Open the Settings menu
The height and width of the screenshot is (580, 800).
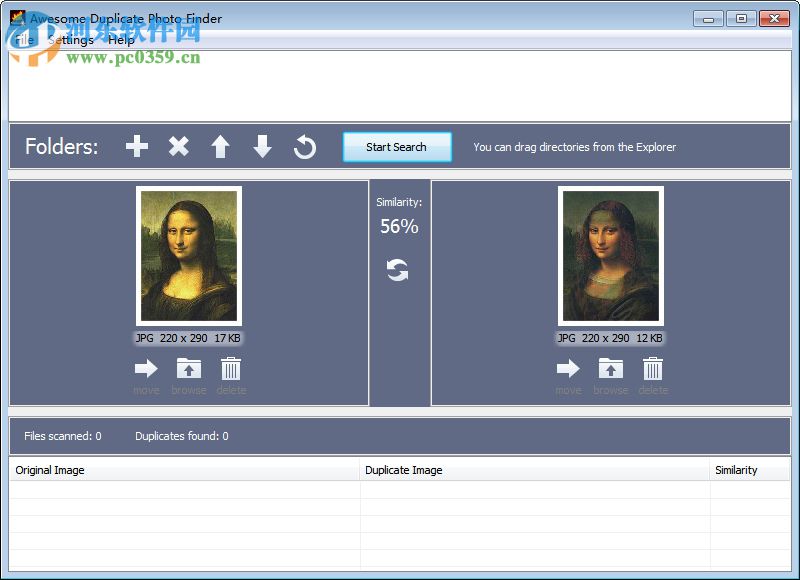tap(70, 40)
